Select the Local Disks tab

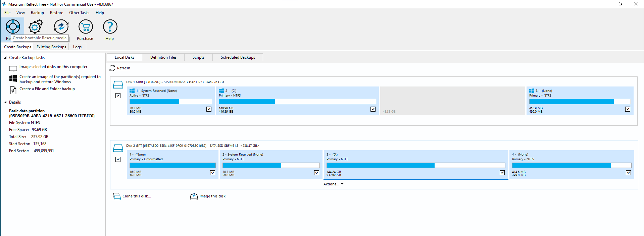point(125,57)
